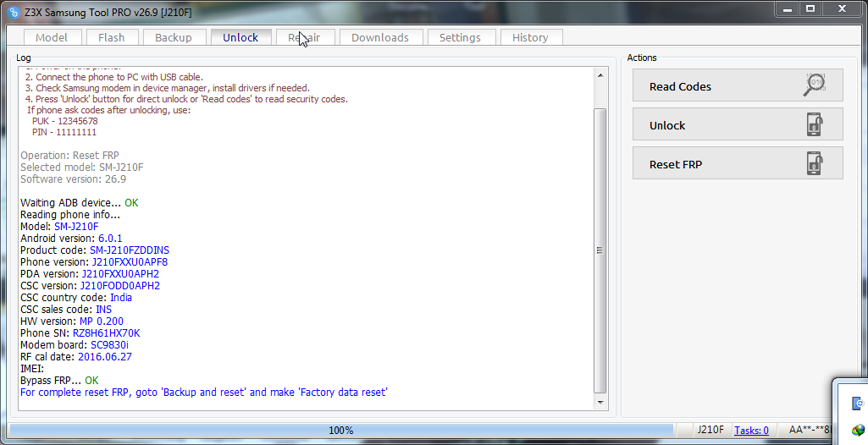The width and height of the screenshot is (868, 445).
Task: Open the Backup tab
Action: point(174,37)
